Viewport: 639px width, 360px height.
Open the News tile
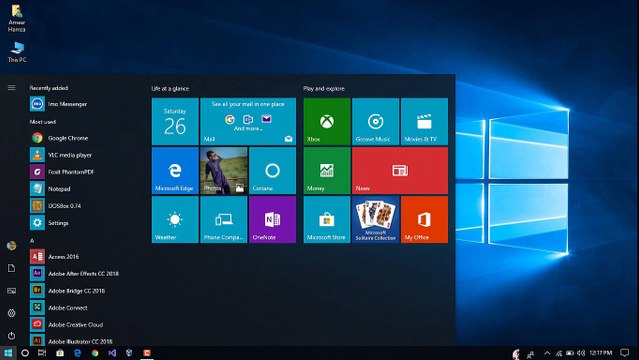point(400,170)
